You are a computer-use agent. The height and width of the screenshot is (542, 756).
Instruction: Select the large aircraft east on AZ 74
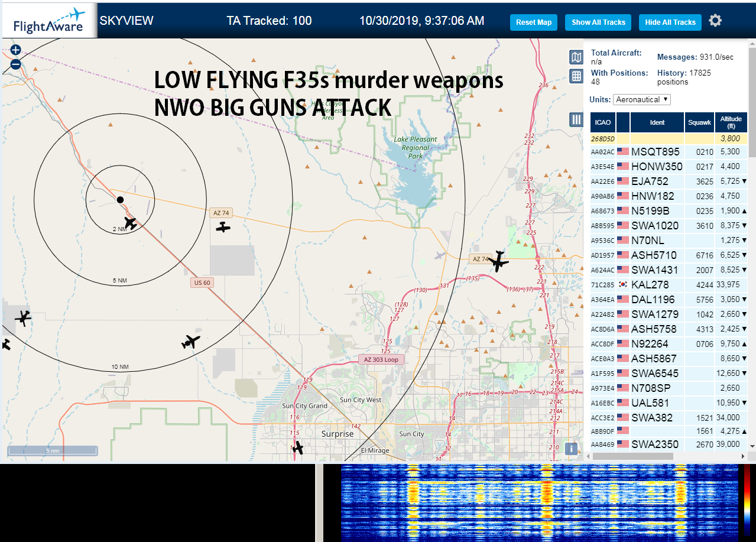point(499,261)
